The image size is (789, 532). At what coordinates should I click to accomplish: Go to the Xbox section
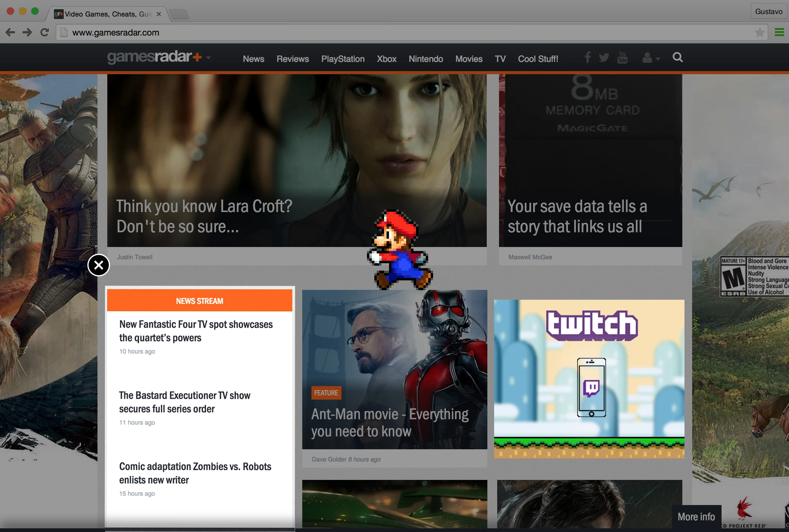tap(387, 59)
